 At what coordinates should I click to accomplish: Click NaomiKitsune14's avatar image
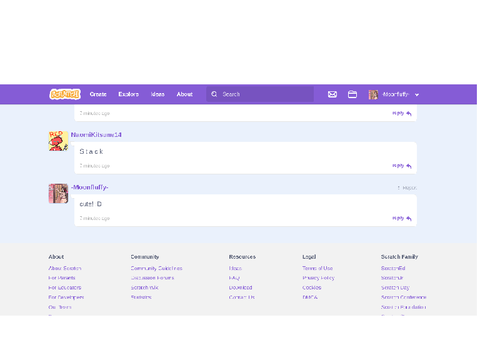[58, 141]
